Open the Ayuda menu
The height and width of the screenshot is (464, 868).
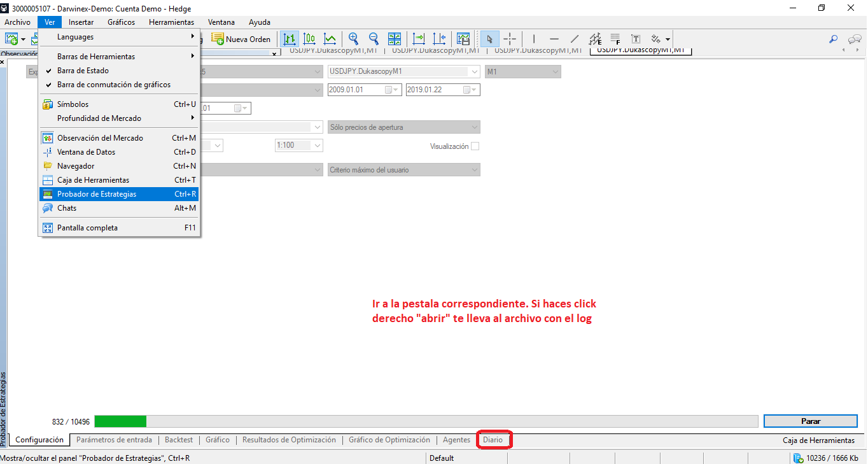(x=260, y=22)
